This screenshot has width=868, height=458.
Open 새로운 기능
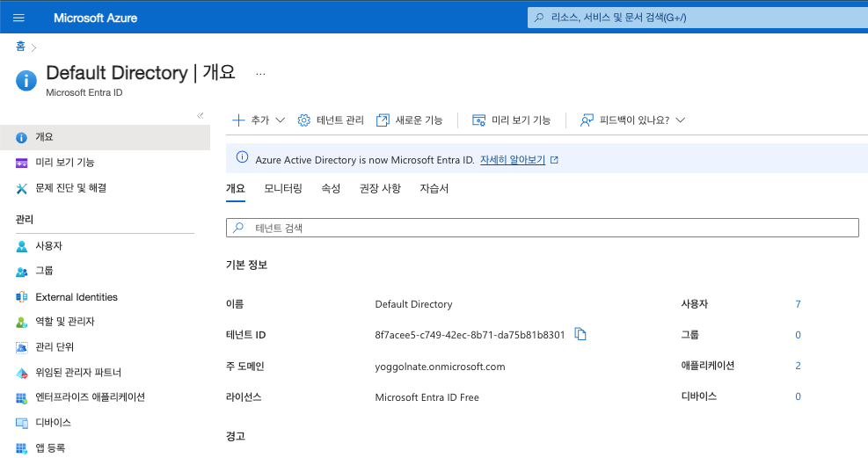click(x=409, y=120)
